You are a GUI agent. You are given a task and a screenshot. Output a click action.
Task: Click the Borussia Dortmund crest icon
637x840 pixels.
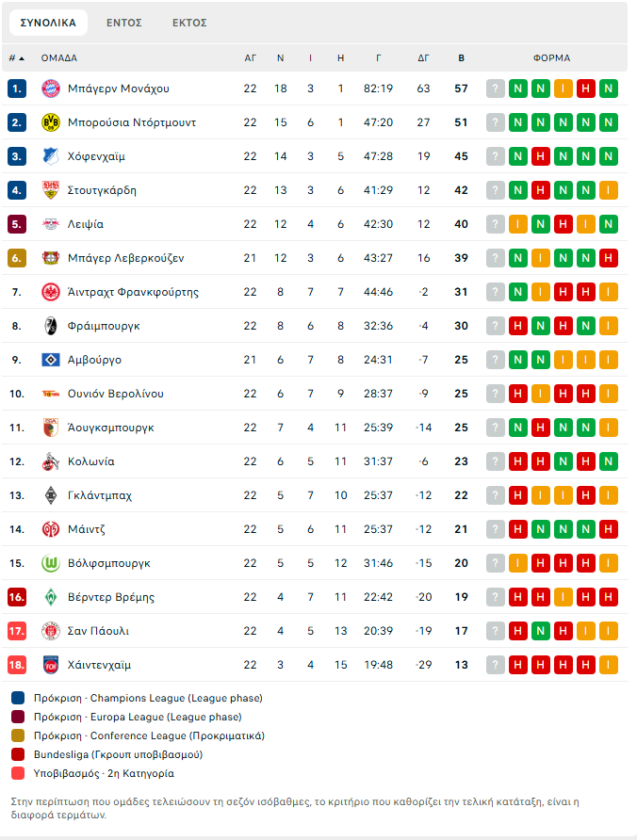(51, 122)
